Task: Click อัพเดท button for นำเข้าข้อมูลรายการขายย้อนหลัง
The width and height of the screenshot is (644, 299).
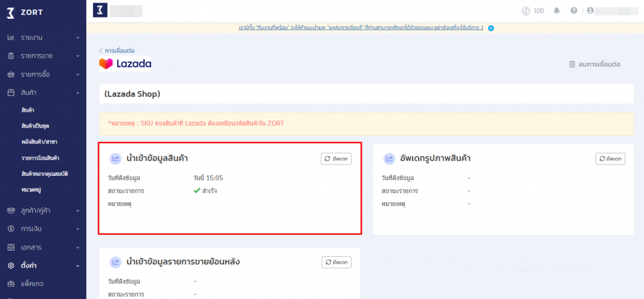Action: tap(336, 262)
